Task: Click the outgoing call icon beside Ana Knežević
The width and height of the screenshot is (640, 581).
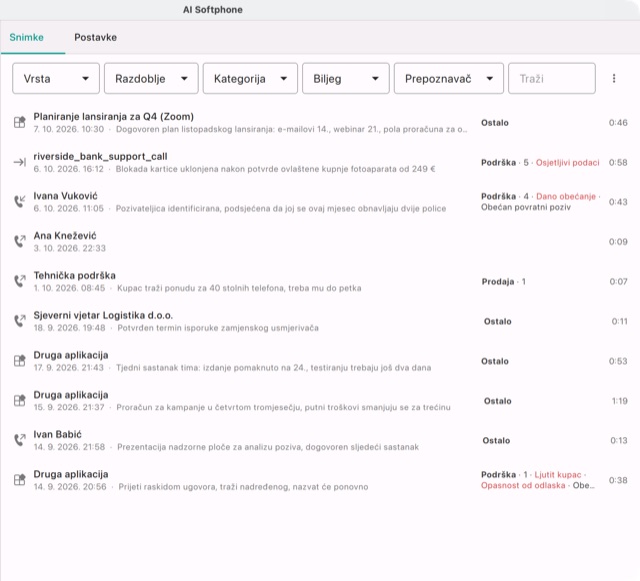Action: (20, 241)
